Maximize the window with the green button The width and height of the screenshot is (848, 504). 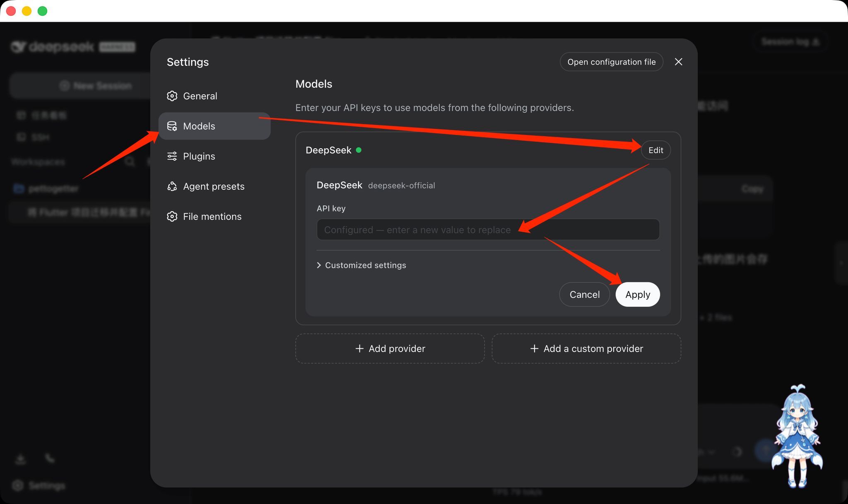point(42,11)
